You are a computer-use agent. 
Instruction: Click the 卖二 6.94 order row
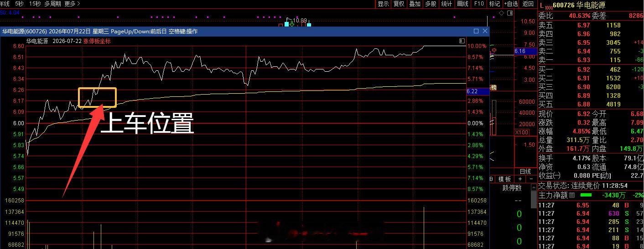[x=591, y=51]
